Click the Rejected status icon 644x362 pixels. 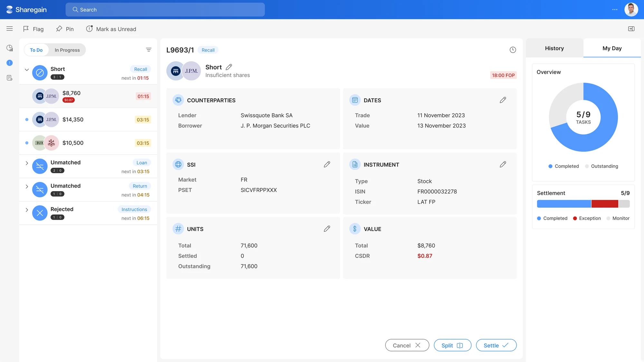click(x=40, y=213)
